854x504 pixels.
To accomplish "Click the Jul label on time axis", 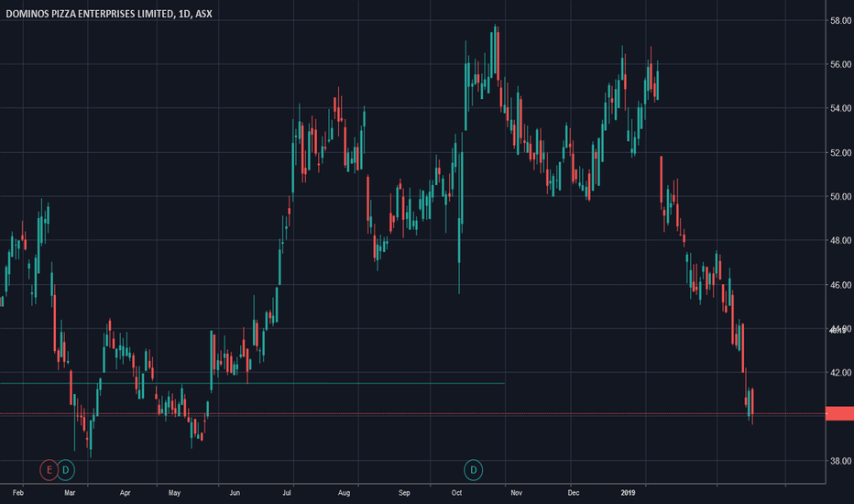I will 287,493.
